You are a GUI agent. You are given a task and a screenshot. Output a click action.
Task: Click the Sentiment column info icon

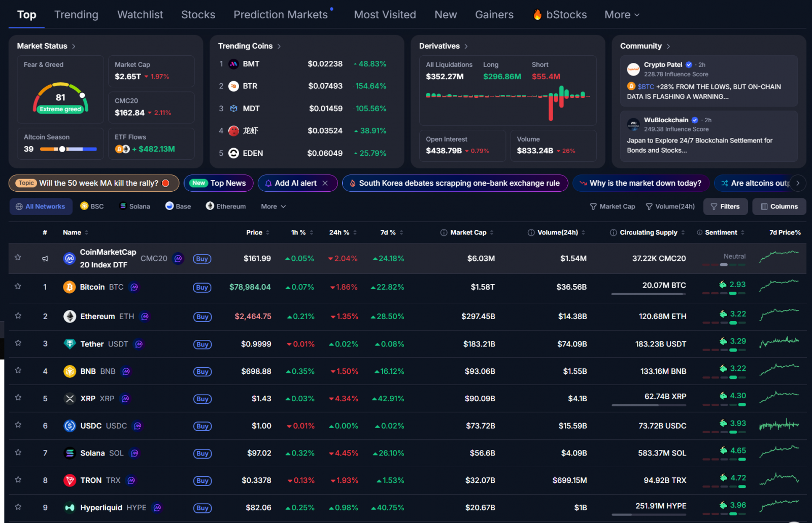pyautogui.click(x=700, y=233)
